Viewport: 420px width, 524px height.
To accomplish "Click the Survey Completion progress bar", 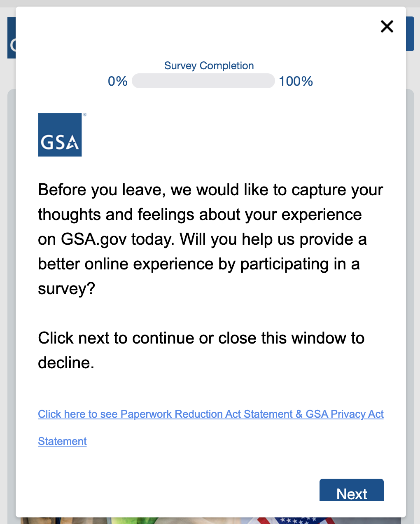I will coord(203,81).
